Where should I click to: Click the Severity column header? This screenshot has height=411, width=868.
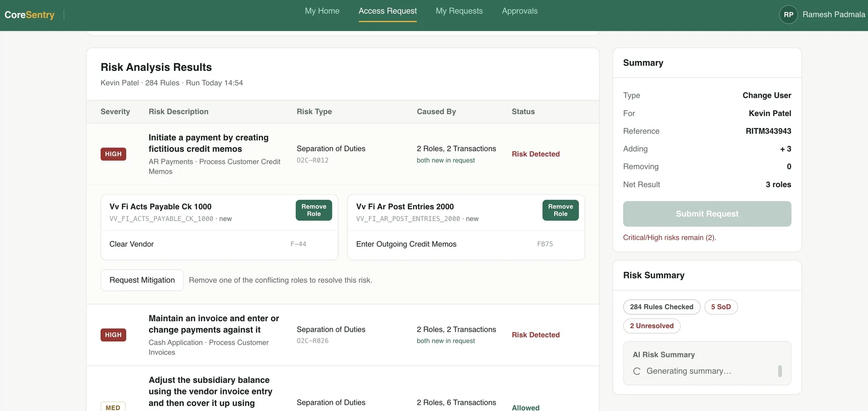[x=115, y=111]
